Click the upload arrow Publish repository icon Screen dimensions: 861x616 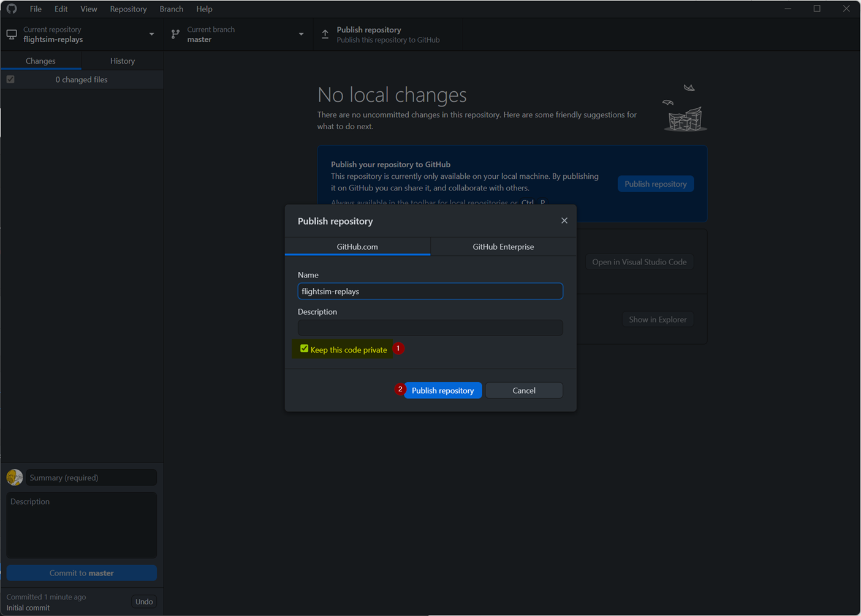click(x=325, y=35)
